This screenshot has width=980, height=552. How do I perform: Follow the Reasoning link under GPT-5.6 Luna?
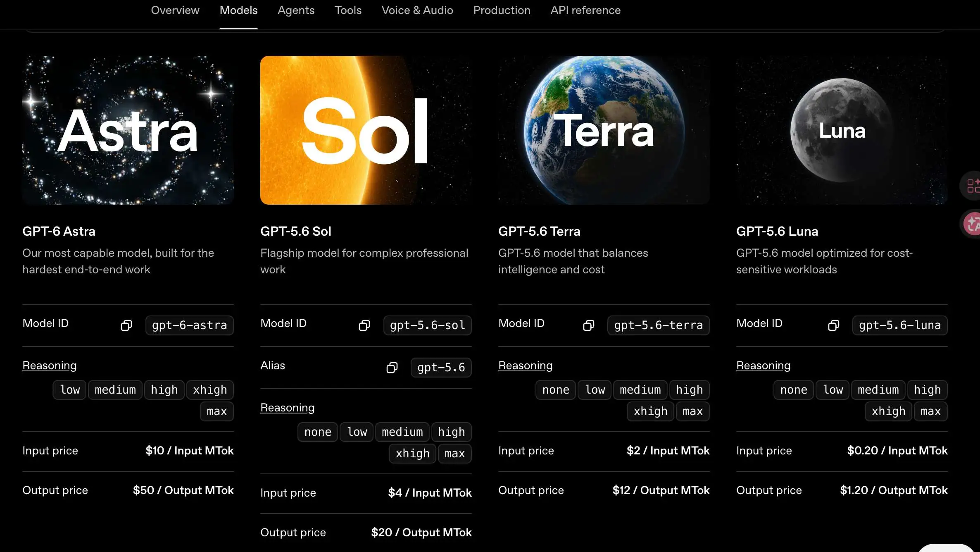[x=764, y=366]
